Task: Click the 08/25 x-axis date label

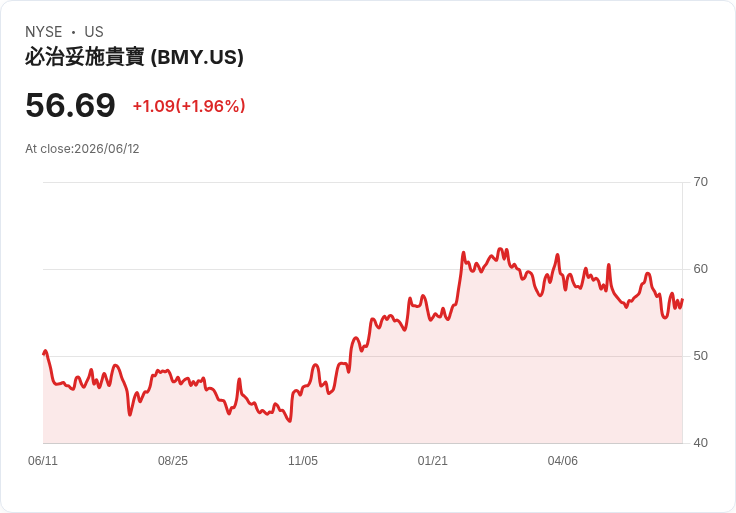Action: tap(173, 460)
